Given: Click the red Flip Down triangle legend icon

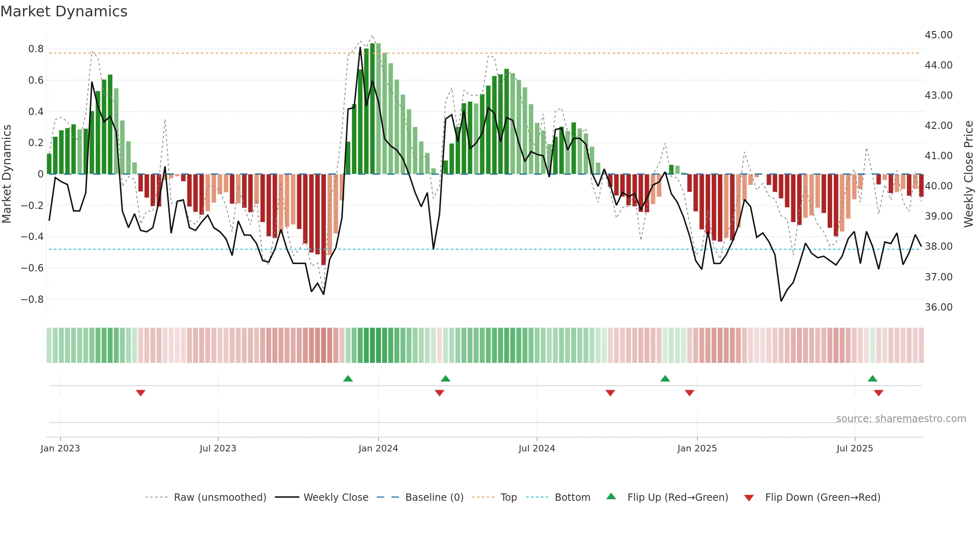Looking at the screenshot, I should [x=749, y=498].
